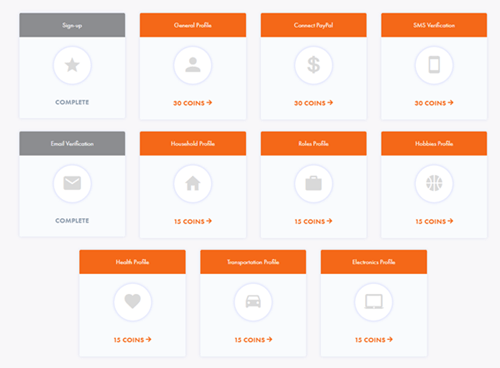The height and width of the screenshot is (368, 500).
Task: Click 15 COINS link under Electronics Profile
Action: pyautogui.click(x=374, y=340)
